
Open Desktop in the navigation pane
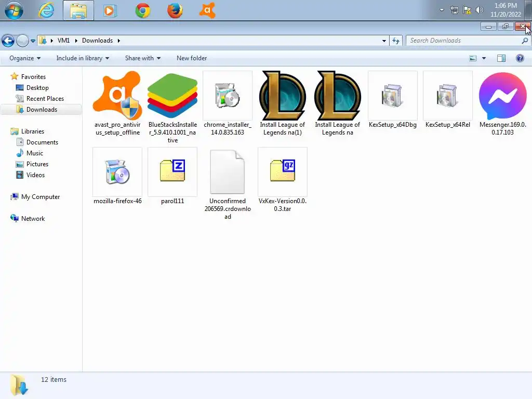(37, 87)
